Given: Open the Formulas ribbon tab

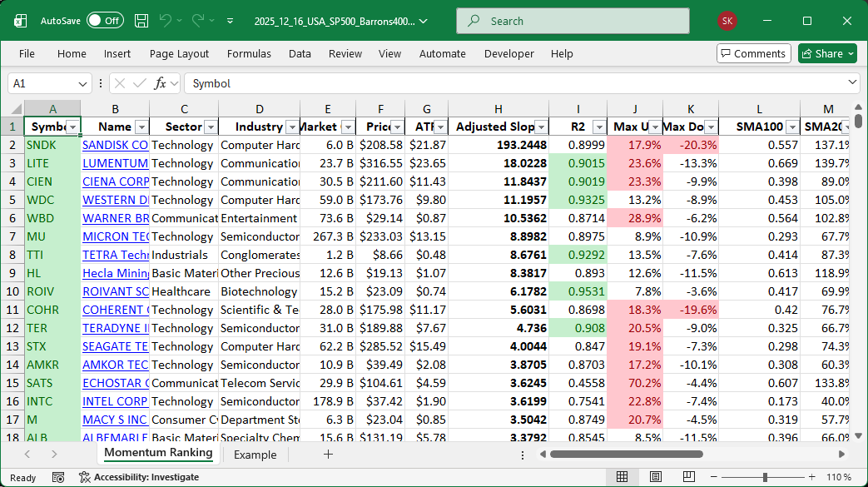Looking at the screenshot, I should coord(249,53).
